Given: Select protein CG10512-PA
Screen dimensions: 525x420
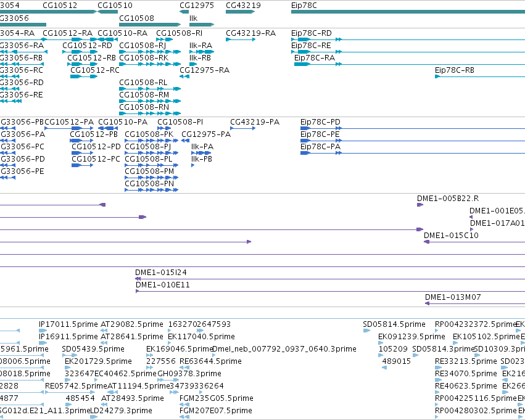Looking at the screenshot, I should pos(69,122).
